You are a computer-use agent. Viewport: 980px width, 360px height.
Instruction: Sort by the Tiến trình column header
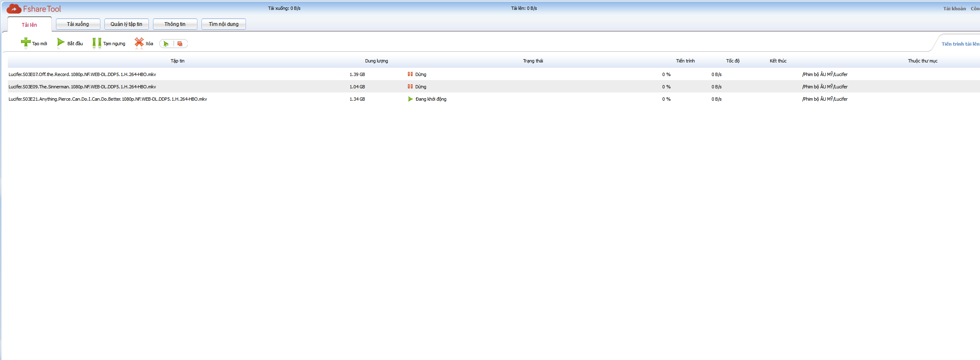pyautogui.click(x=685, y=61)
